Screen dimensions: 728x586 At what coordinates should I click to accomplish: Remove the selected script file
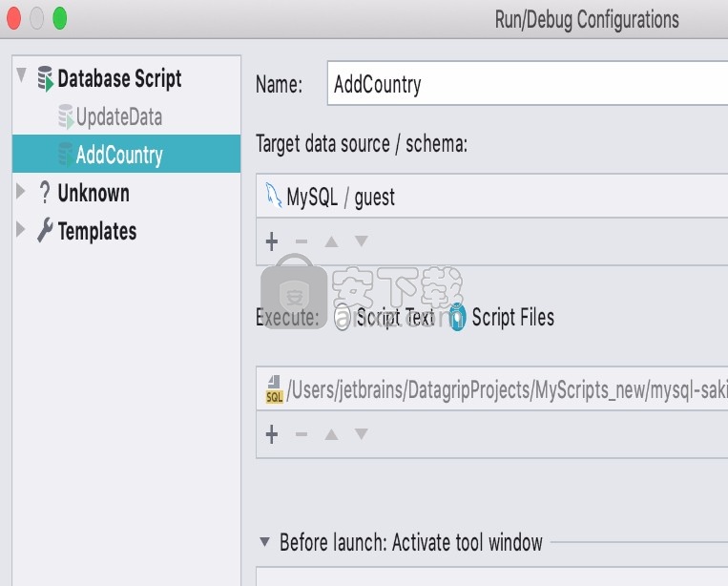point(302,434)
